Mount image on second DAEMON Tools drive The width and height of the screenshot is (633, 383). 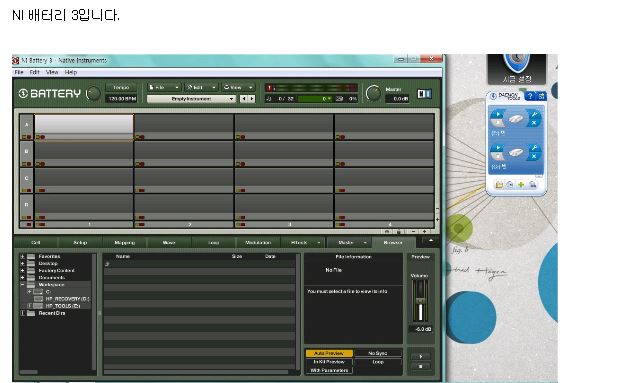[497, 148]
